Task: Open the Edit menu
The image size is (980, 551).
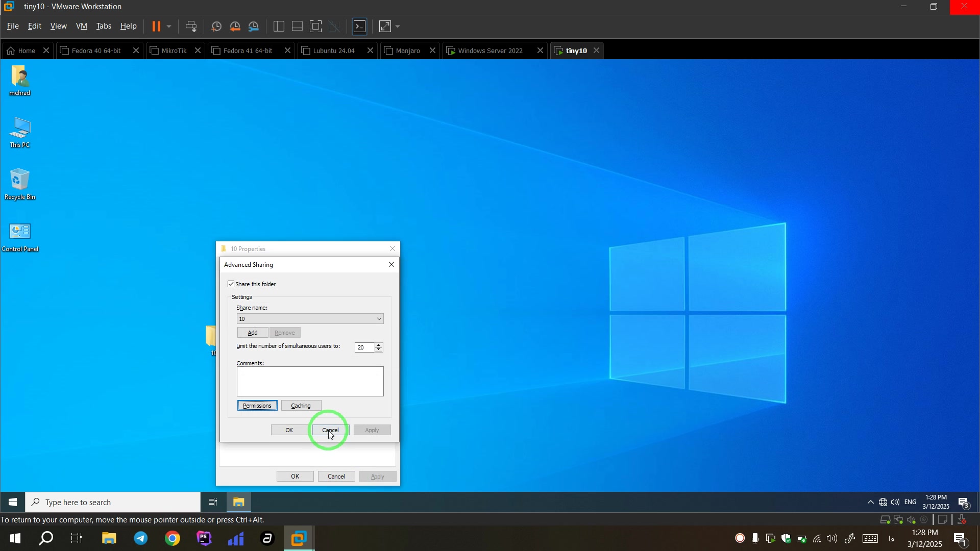Action: (x=35, y=26)
